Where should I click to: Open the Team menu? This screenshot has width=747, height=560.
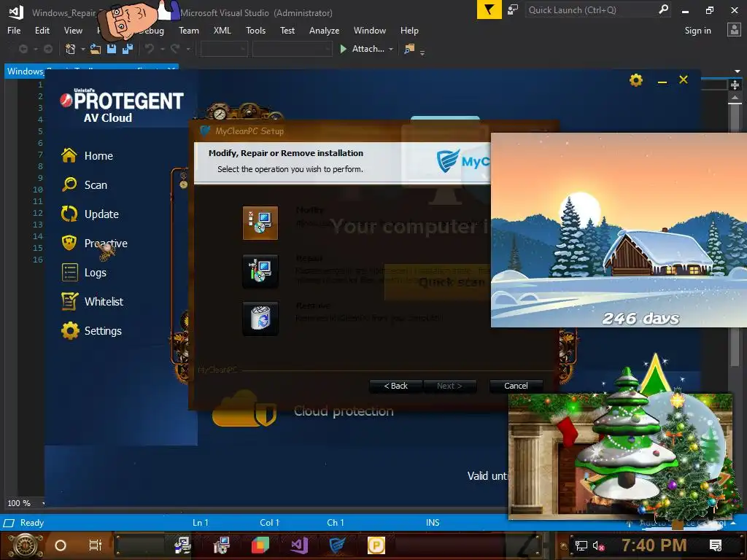click(x=189, y=31)
